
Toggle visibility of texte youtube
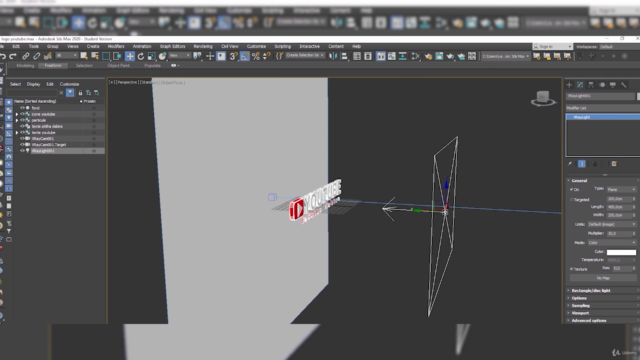pyautogui.click(x=22, y=132)
